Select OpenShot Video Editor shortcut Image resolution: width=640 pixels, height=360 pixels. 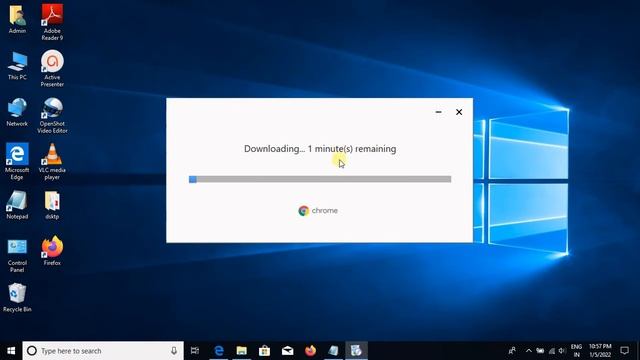point(52,116)
